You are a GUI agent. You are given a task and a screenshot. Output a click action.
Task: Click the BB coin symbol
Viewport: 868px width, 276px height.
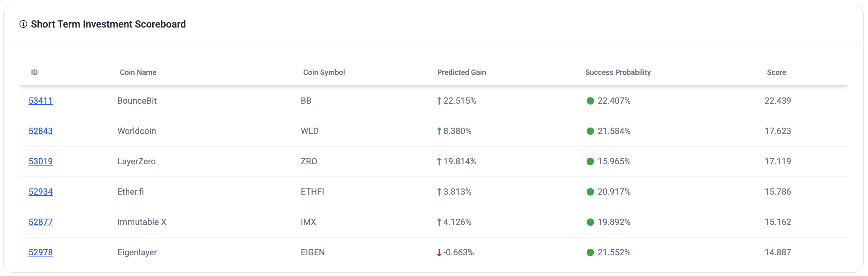(306, 101)
